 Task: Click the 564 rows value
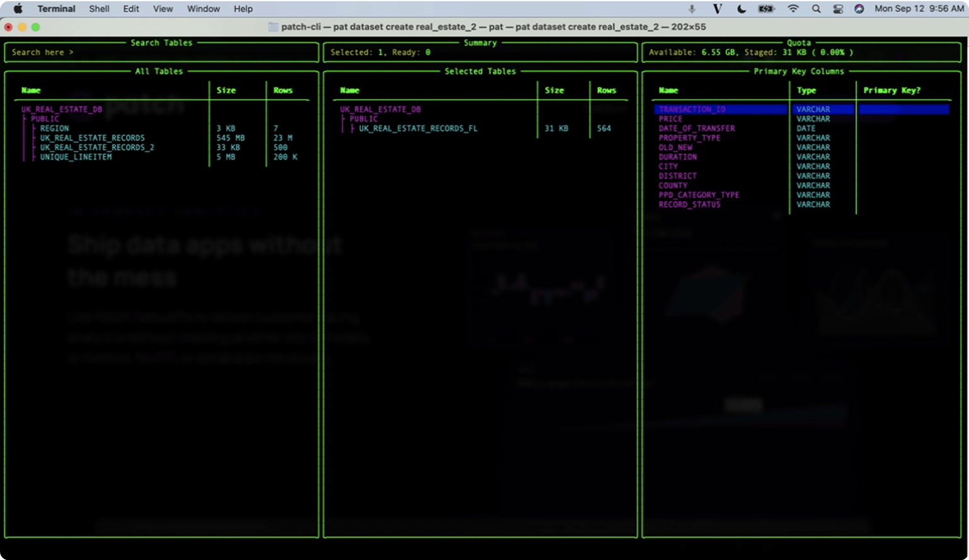pyautogui.click(x=604, y=128)
